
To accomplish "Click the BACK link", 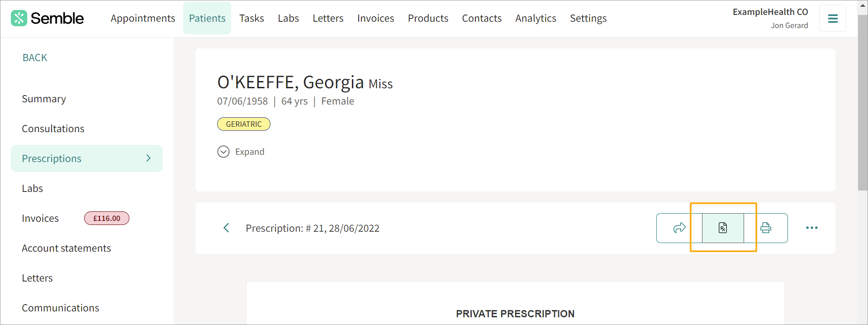I will coord(35,57).
